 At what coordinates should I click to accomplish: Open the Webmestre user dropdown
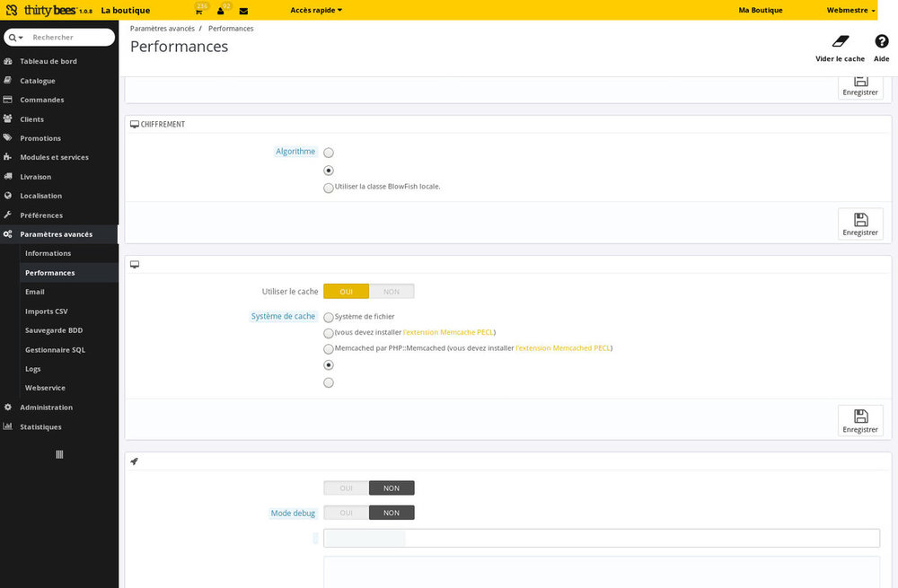(851, 11)
